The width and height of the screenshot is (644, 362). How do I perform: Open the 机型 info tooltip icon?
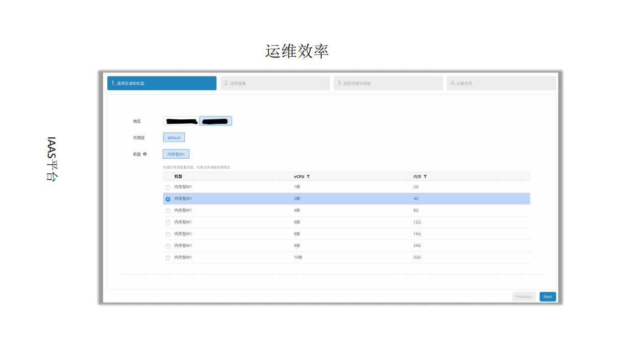click(x=145, y=154)
